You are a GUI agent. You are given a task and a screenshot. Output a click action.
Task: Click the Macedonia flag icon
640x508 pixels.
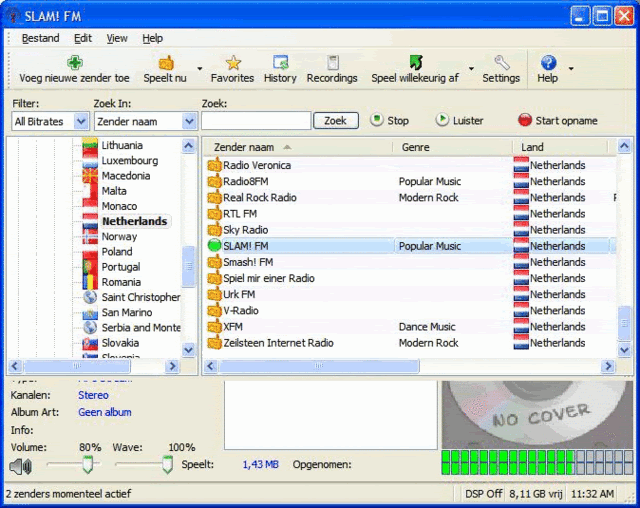click(90, 176)
